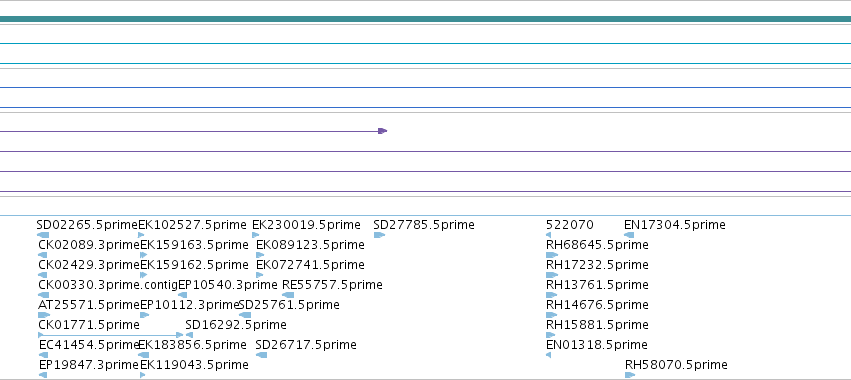Select the EK159162.5prime feature label

[194, 265]
